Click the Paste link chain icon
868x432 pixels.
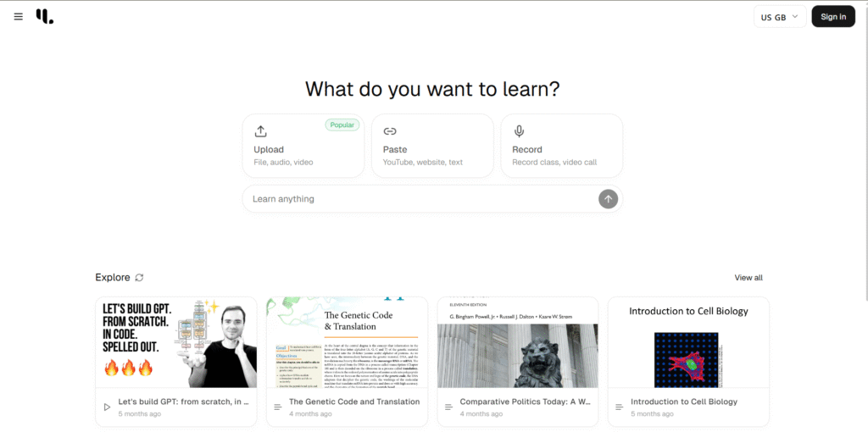pos(390,131)
